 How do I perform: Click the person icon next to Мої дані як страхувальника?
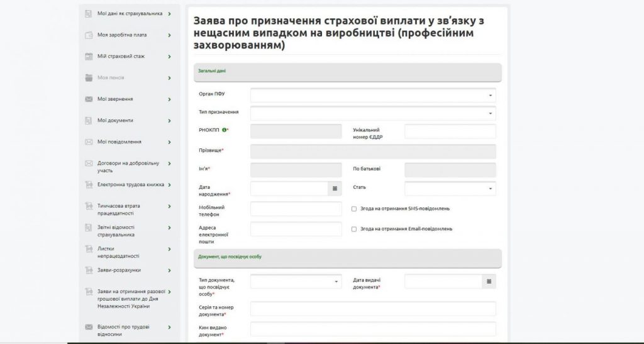click(x=89, y=13)
